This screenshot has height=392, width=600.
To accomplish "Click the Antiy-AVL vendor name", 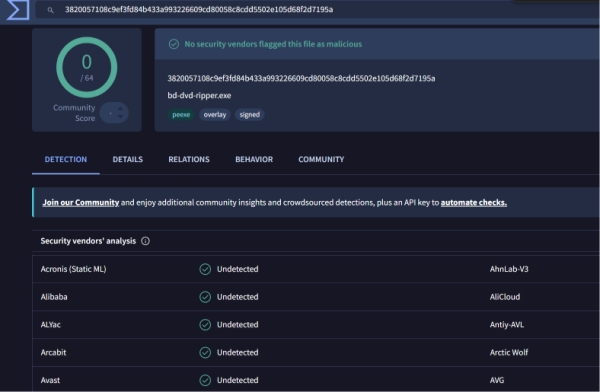I will [507, 325].
